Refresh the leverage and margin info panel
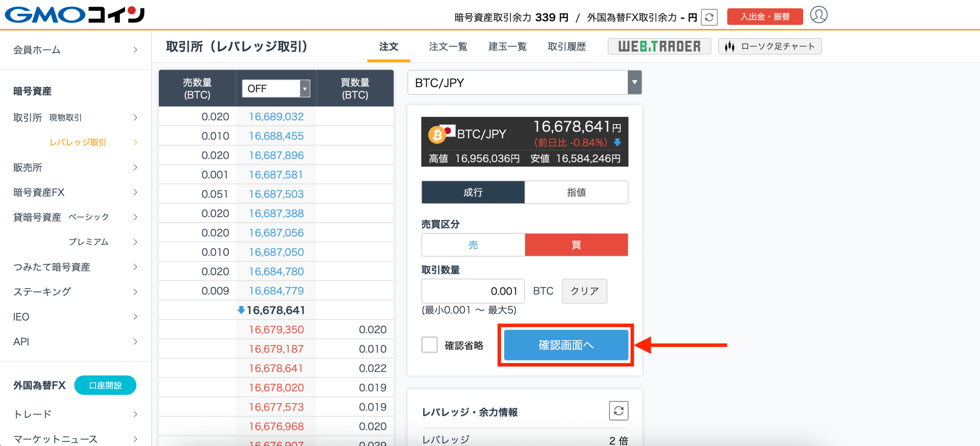Image resolution: width=980 pixels, height=446 pixels. tap(618, 411)
